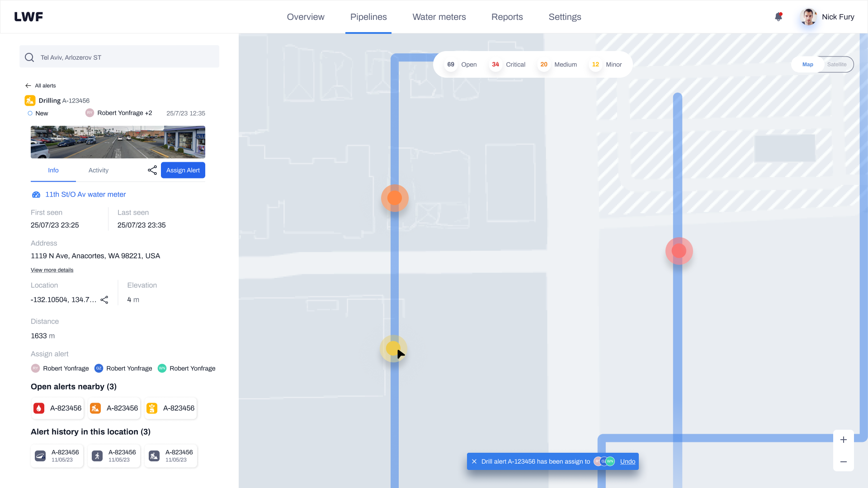Screen dimensions: 868x488
Task: Share the location coordinates icon
Action: click(104, 300)
